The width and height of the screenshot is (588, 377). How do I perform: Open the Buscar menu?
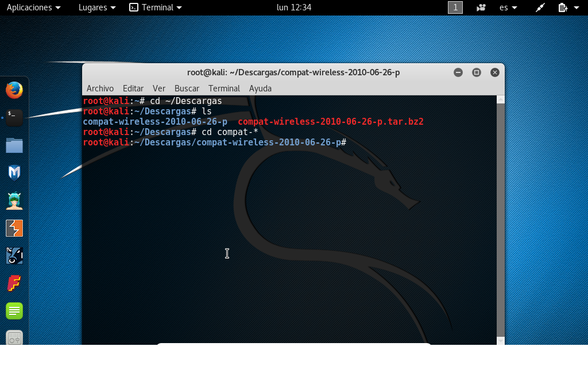click(x=187, y=89)
